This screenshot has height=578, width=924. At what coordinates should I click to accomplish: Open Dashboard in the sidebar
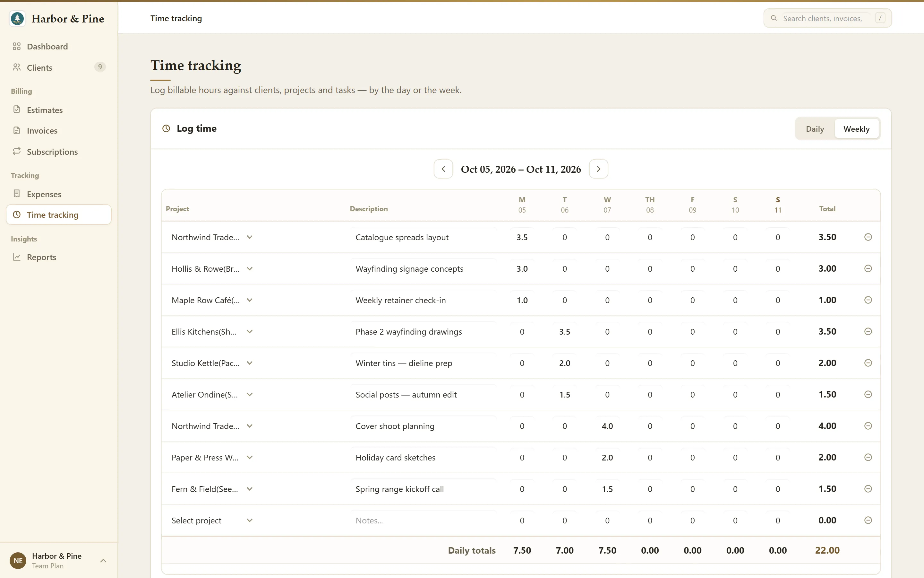(x=59, y=46)
